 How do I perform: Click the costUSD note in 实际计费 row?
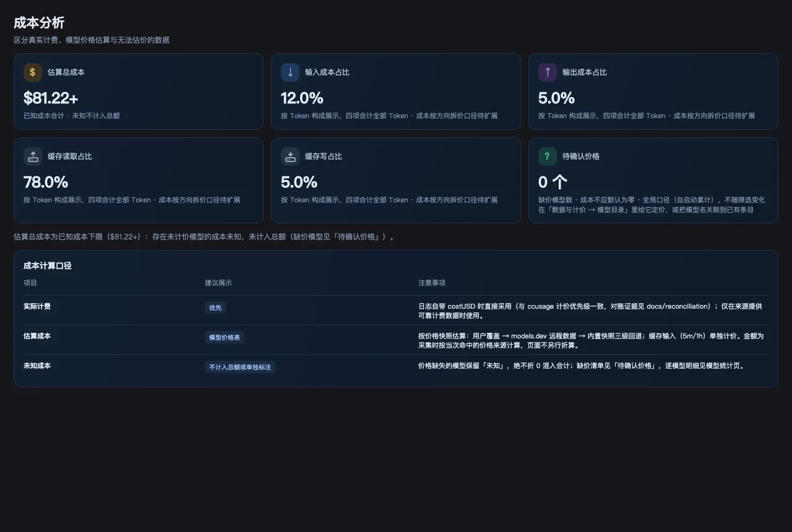coord(590,311)
